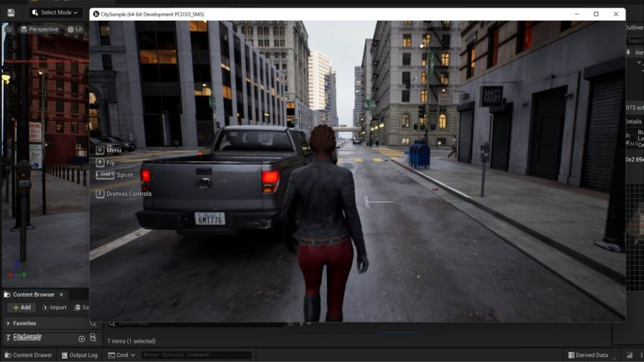644x362 pixels.
Task: Click the plus icon next to Collections
Action: coord(81,339)
